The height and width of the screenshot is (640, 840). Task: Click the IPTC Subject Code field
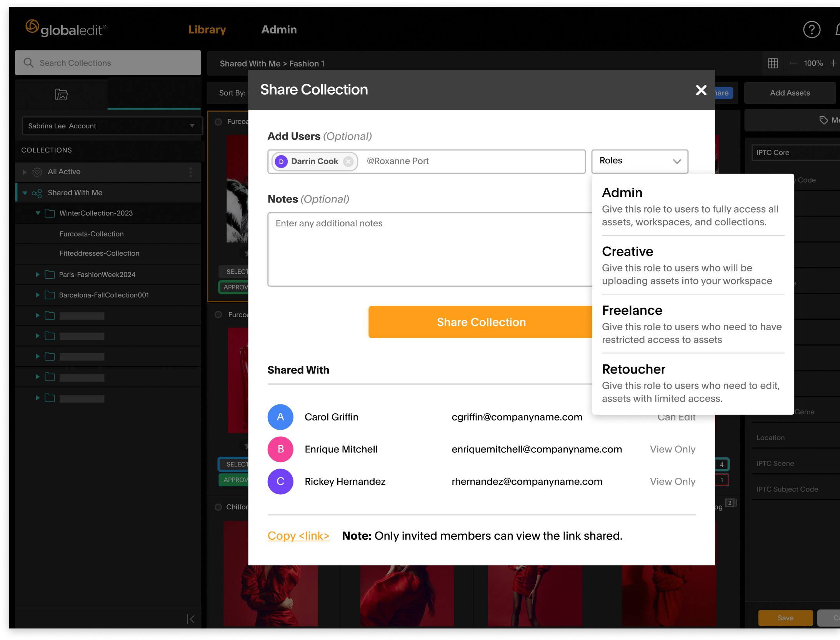pos(795,489)
